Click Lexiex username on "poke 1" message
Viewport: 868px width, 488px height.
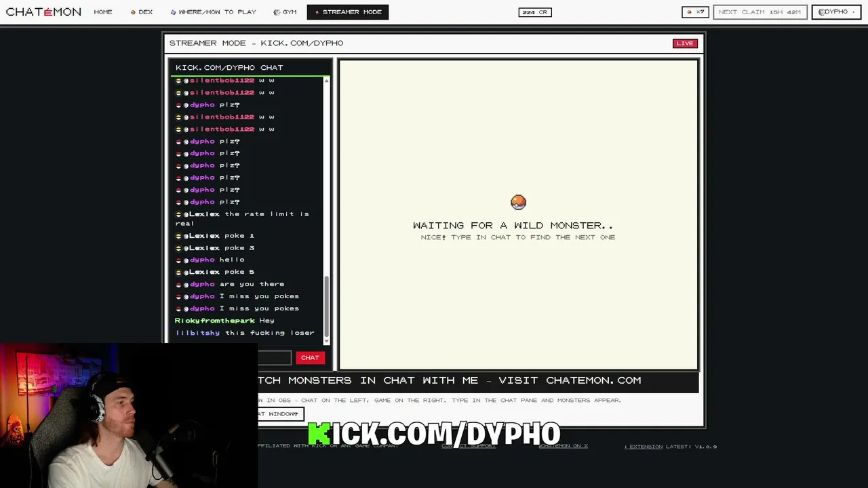[x=204, y=236]
